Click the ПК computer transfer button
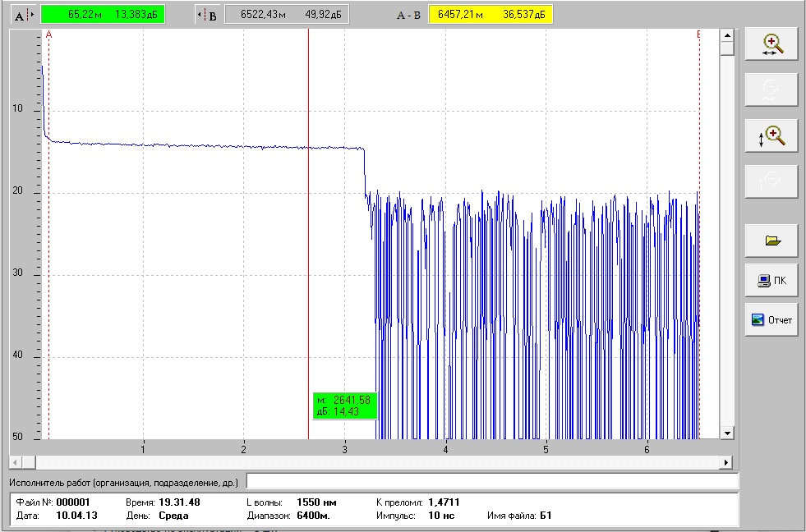806x532 pixels. (771, 281)
